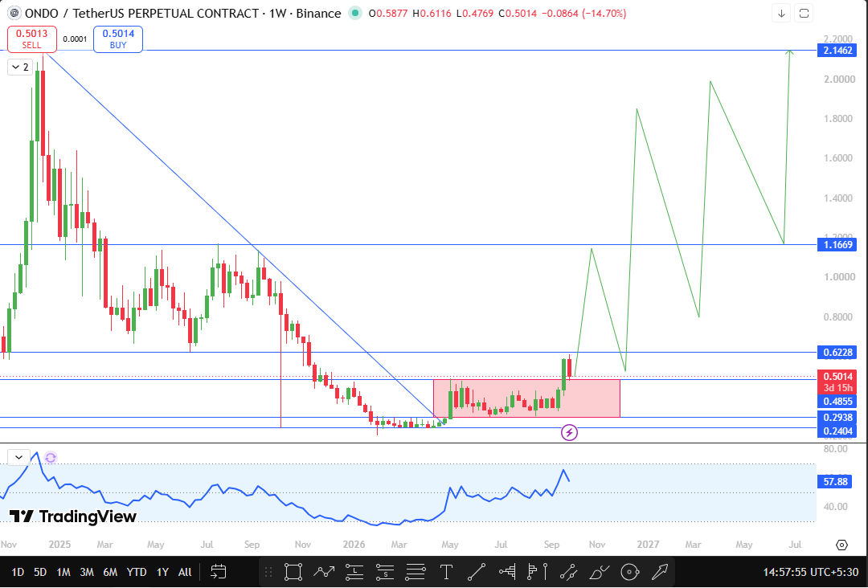
Task: Click the ONDO symbol logo icon
Action: coord(14,14)
